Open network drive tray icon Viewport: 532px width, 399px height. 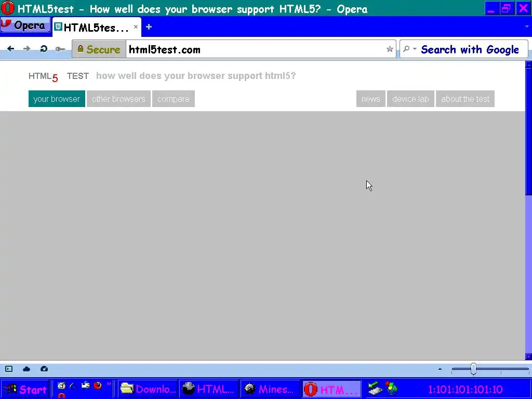click(375, 389)
